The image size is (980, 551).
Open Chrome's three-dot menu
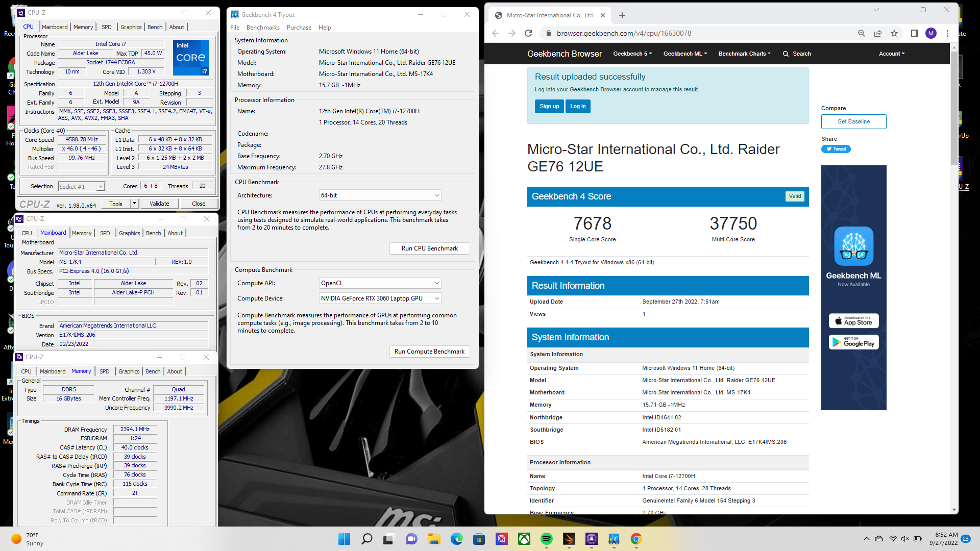947,33
